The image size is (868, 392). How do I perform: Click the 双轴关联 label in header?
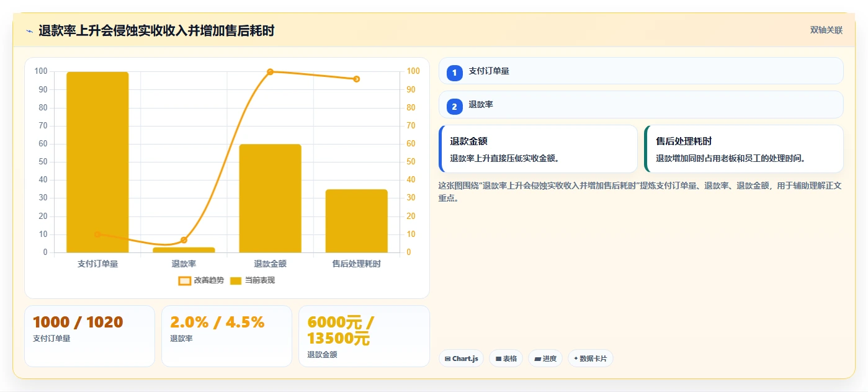pos(826,30)
